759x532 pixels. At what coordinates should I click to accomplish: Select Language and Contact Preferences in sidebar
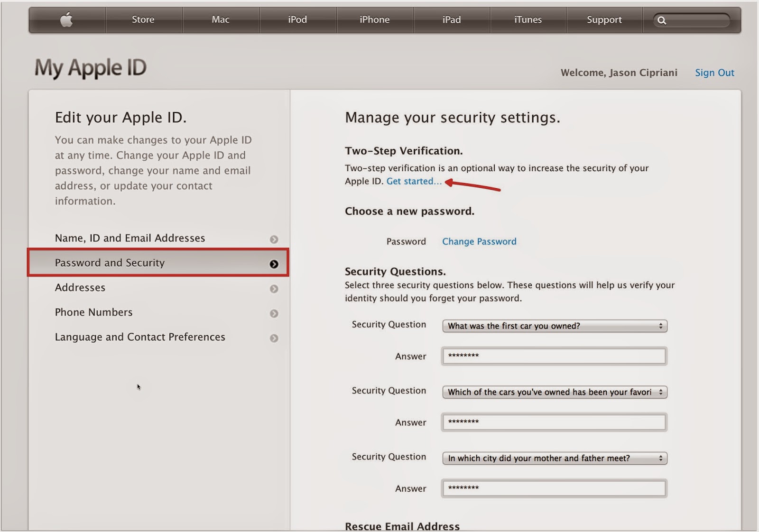point(140,337)
